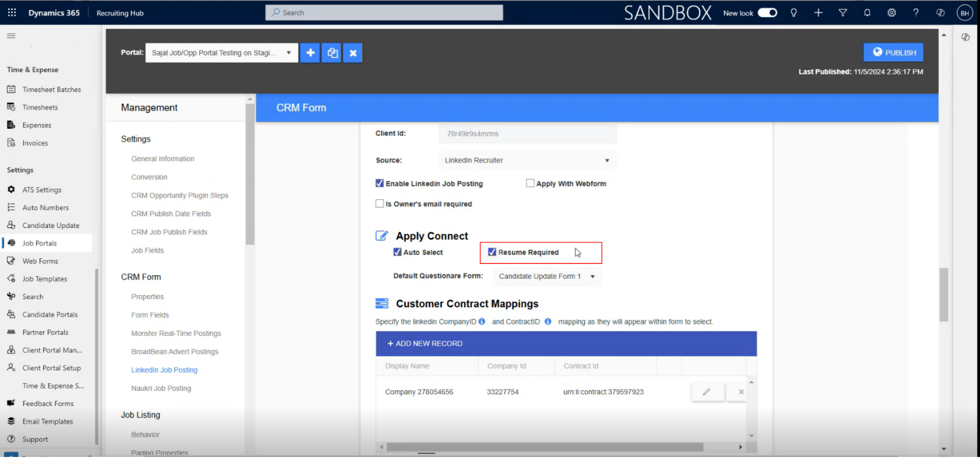Click the Customer Contract Mappings list icon
Screen dimensions: 980x459
point(382,304)
